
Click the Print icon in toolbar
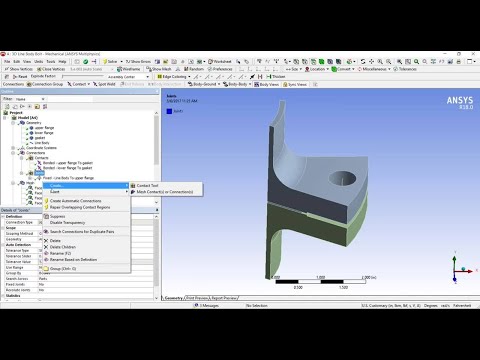pyautogui.click(x=458, y=62)
